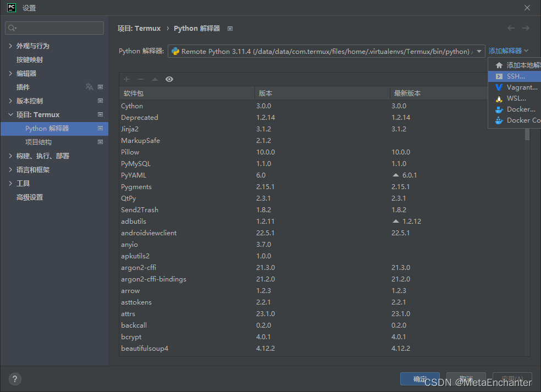Toggle the show early releases eye icon
The height and width of the screenshot is (392, 541).
(169, 79)
